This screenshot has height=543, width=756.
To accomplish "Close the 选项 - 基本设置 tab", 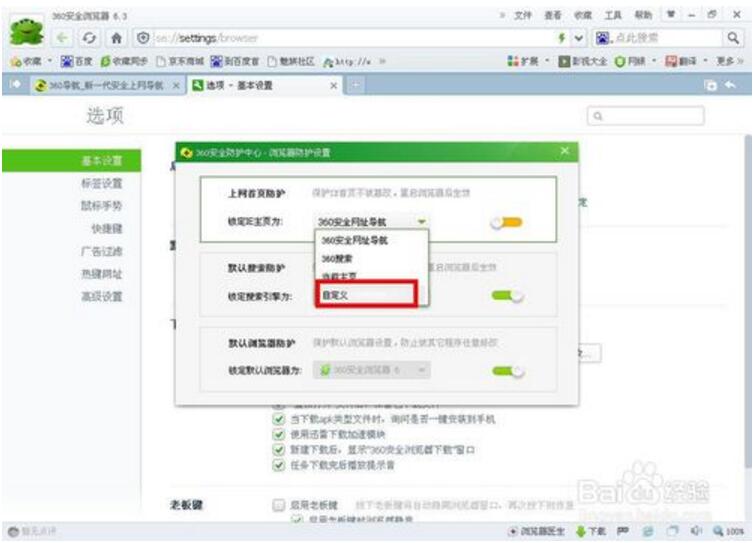I will coord(333,86).
